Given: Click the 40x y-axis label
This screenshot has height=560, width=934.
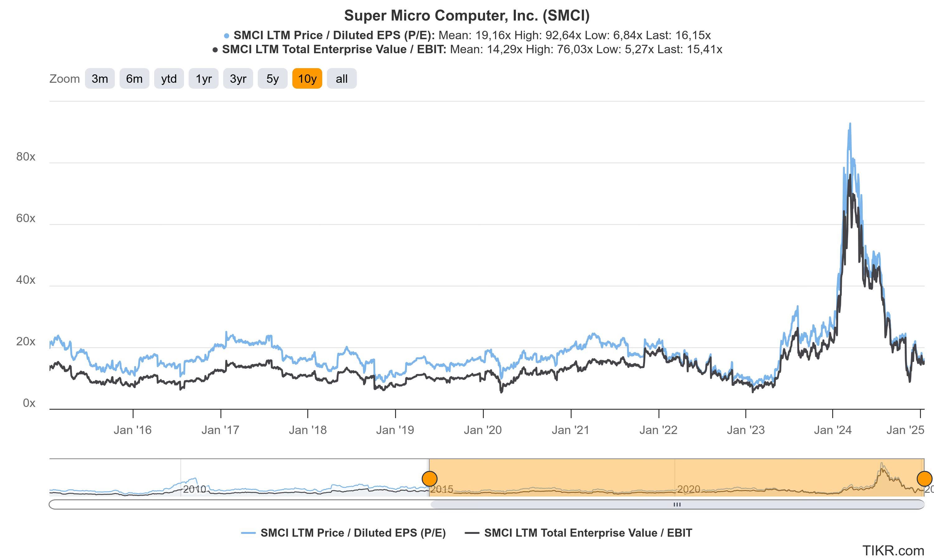Looking at the screenshot, I should [26, 280].
